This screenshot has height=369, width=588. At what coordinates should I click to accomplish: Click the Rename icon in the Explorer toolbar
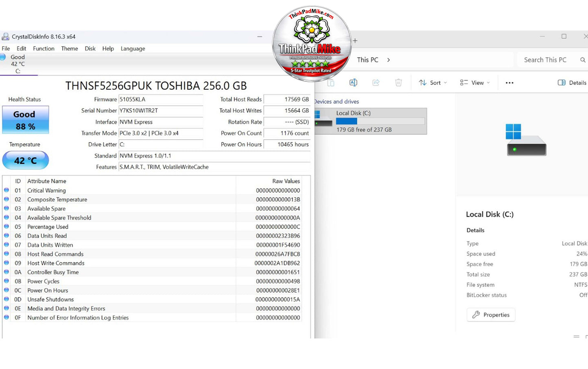[x=353, y=82]
